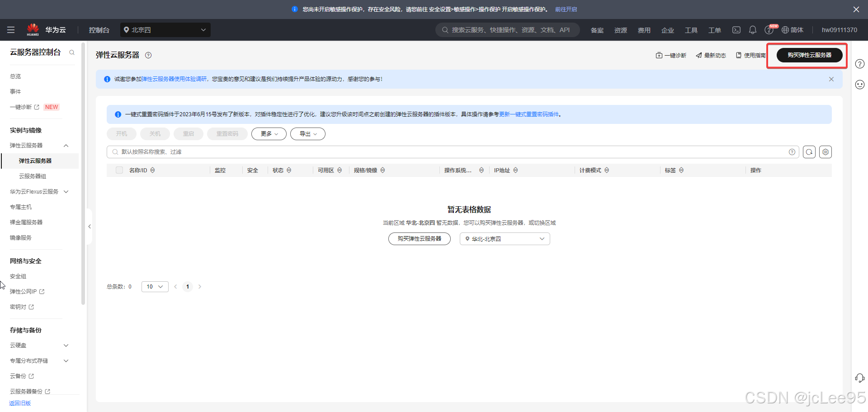The image size is (868, 412).
Task: Click the search box help icon
Action: click(x=792, y=152)
